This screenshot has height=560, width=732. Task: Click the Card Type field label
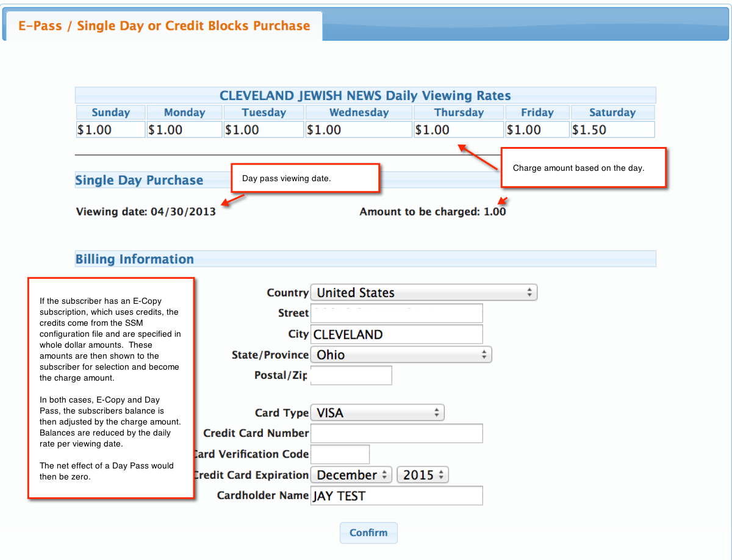[282, 413]
